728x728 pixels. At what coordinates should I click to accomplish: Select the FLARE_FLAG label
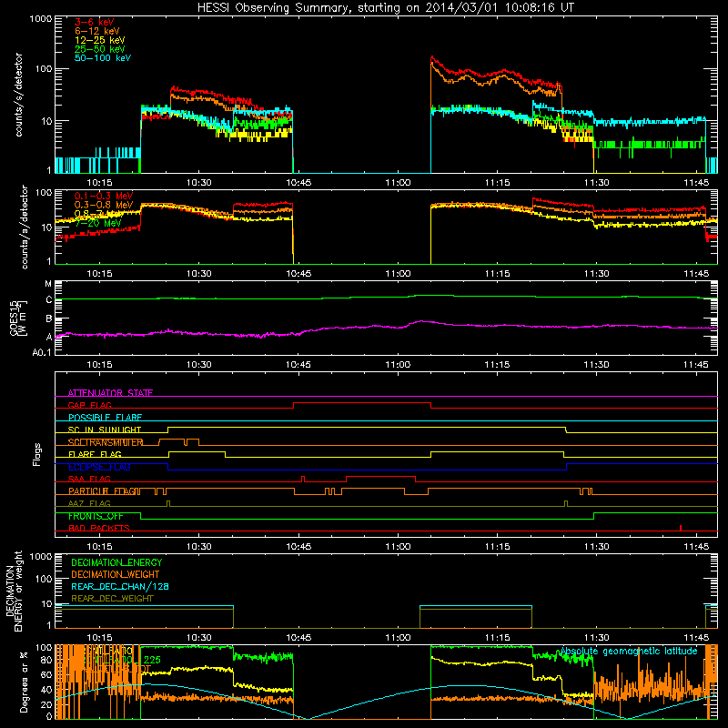[x=95, y=454]
